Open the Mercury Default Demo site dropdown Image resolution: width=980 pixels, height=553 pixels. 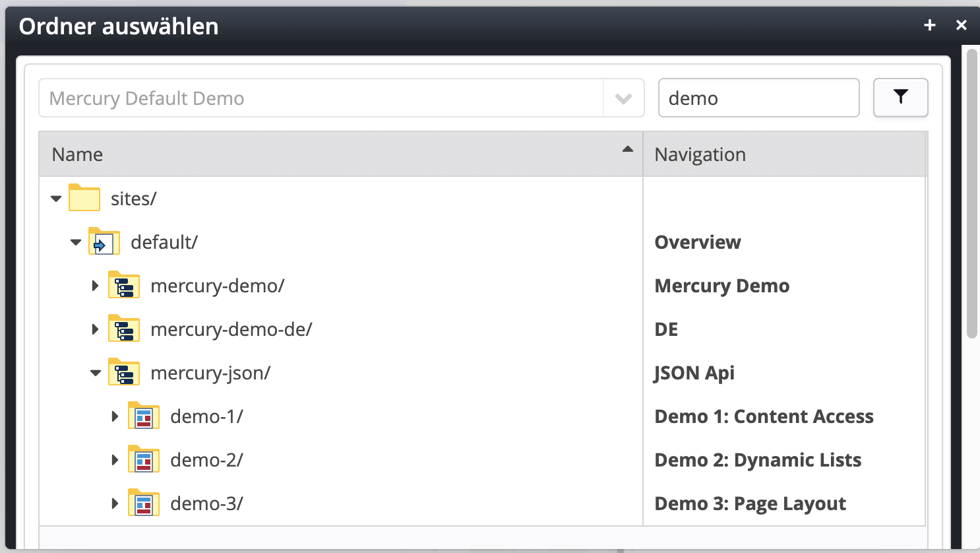[x=623, y=98]
